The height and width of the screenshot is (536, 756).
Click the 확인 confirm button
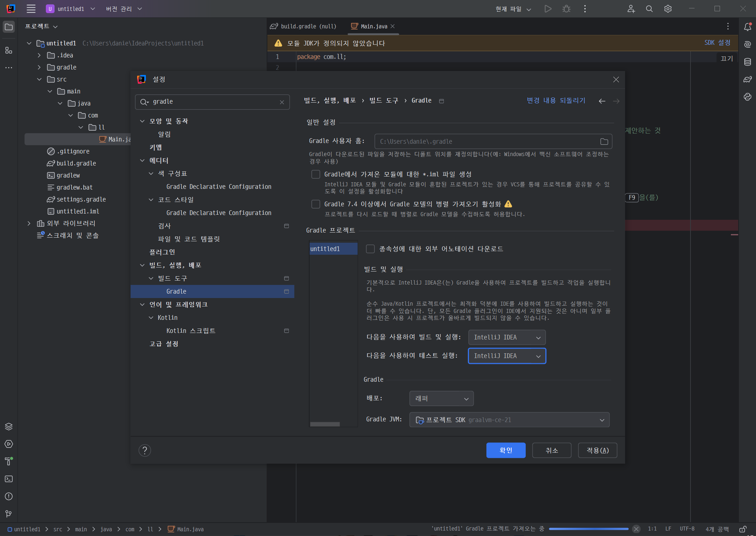[x=506, y=450]
